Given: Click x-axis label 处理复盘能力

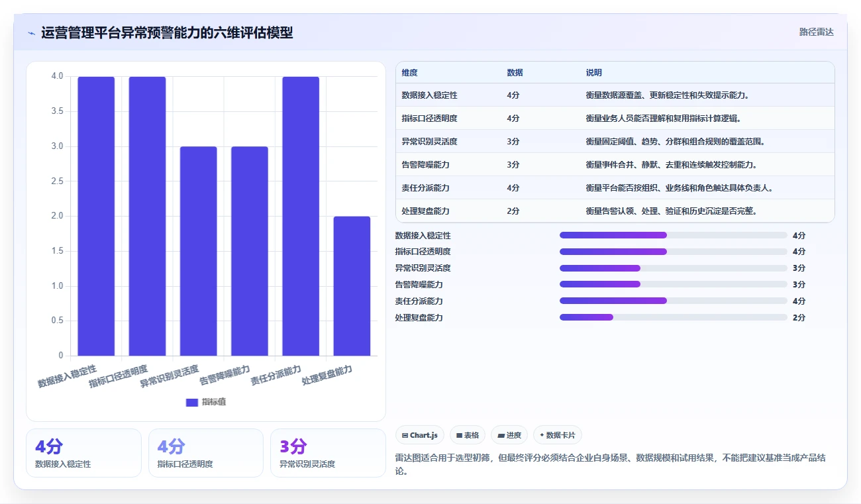Looking at the screenshot, I should (x=327, y=375).
